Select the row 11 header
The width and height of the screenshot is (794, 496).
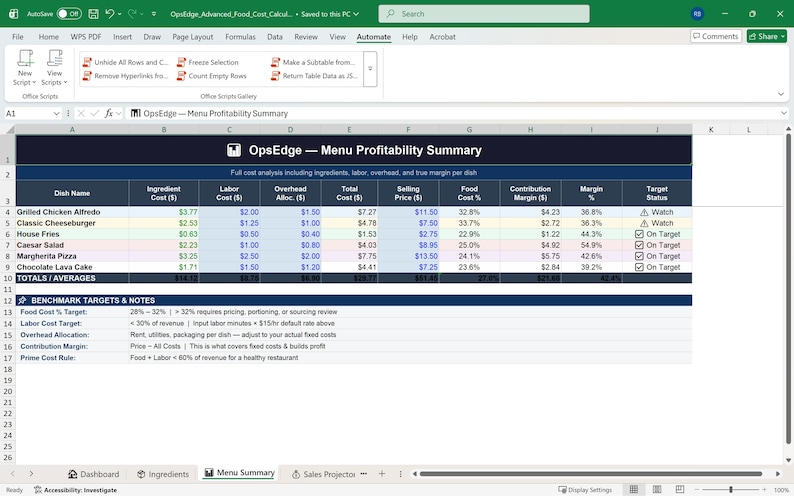pyautogui.click(x=8, y=290)
